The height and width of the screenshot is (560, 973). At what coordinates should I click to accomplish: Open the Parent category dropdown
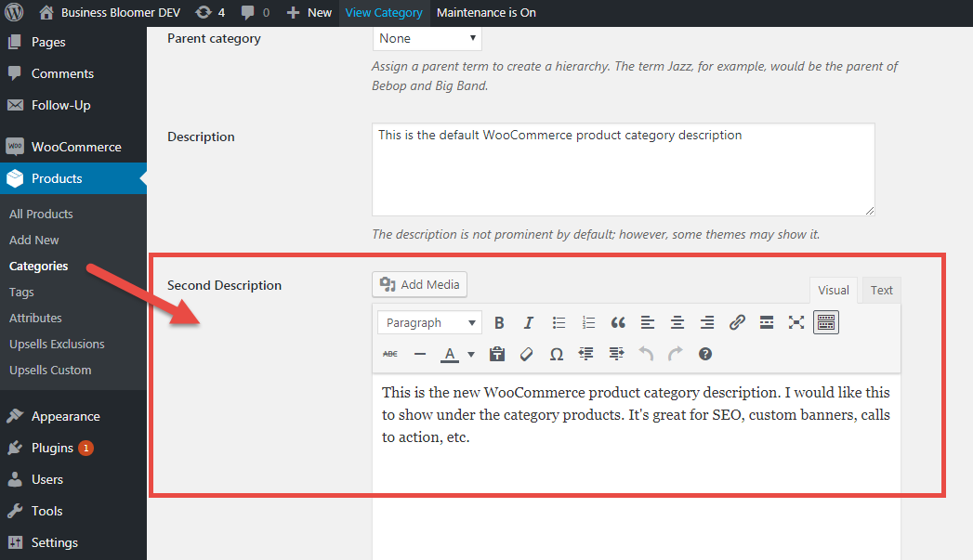pyautogui.click(x=427, y=38)
